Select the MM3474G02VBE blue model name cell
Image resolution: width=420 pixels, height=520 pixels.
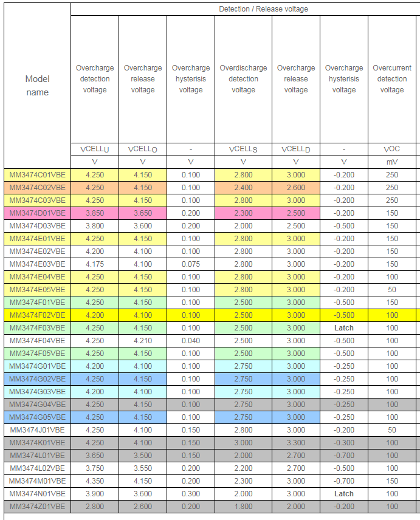[x=37, y=379]
